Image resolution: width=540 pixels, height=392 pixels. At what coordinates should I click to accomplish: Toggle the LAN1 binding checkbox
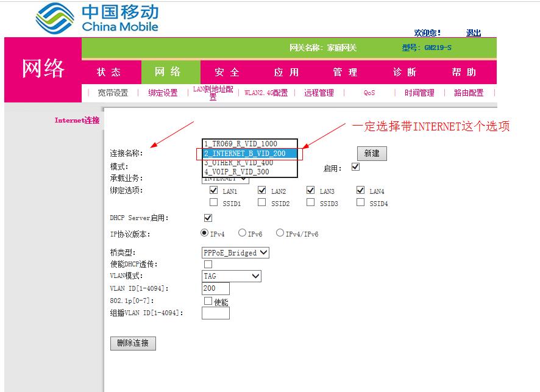(214, 190)
